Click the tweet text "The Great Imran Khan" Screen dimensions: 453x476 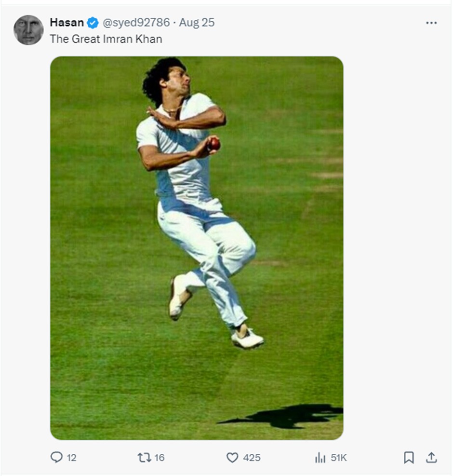click(106, 39)
